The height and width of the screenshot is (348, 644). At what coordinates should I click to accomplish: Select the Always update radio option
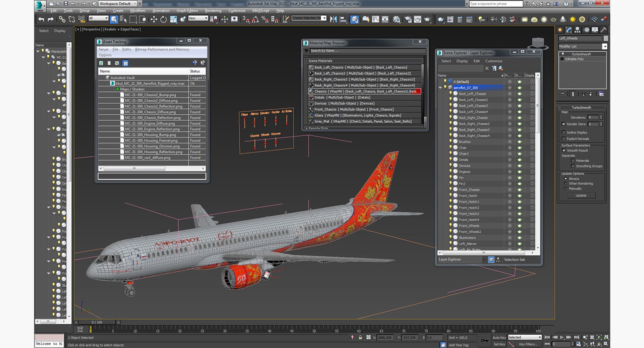pyautogui.click(x=566, y=179)
